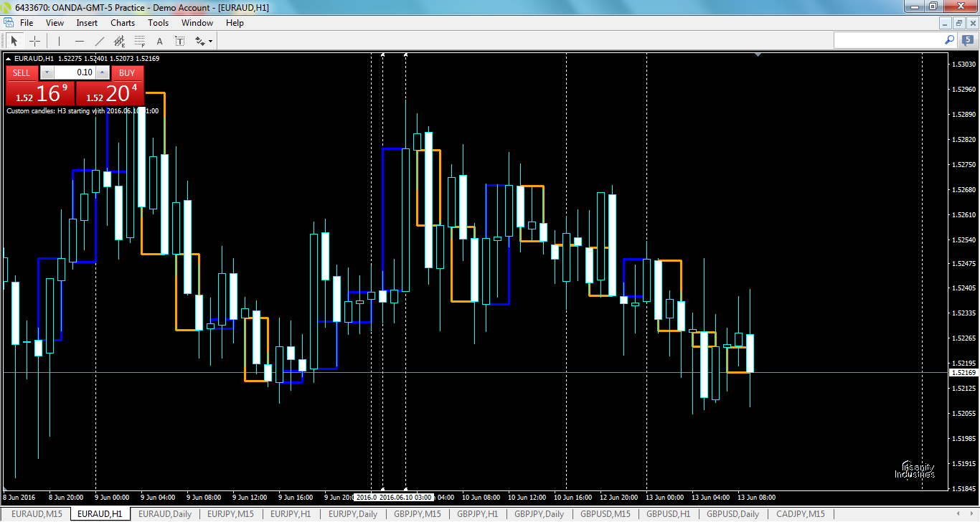Select the Equidistant Channel tool
Viewport: 980px width, 522px height.
[119, 41]
